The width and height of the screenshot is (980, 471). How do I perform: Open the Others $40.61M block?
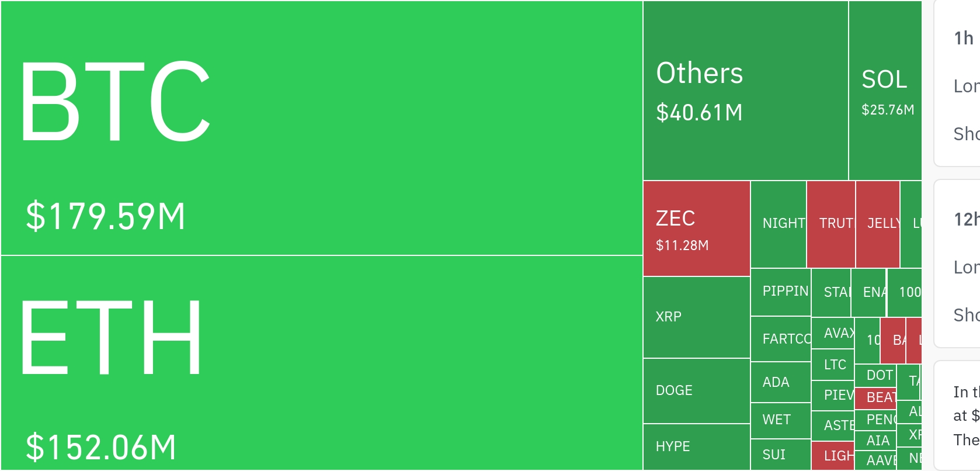[x=745, y=91]
